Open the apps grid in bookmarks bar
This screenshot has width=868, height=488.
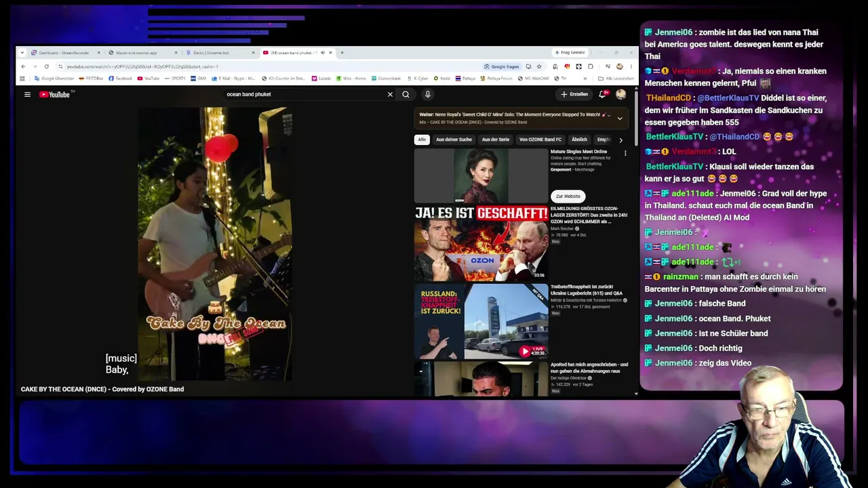click(x=23, y=79)
